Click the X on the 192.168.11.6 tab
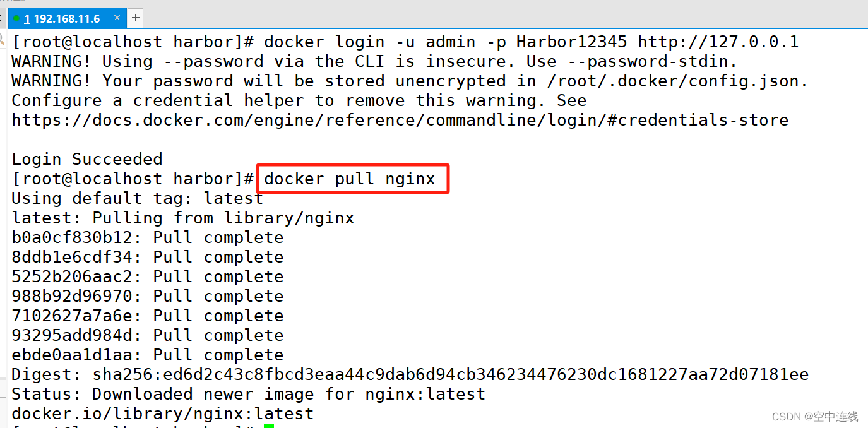868x428 pixels. pyautogui.click(x=117, y=18)
